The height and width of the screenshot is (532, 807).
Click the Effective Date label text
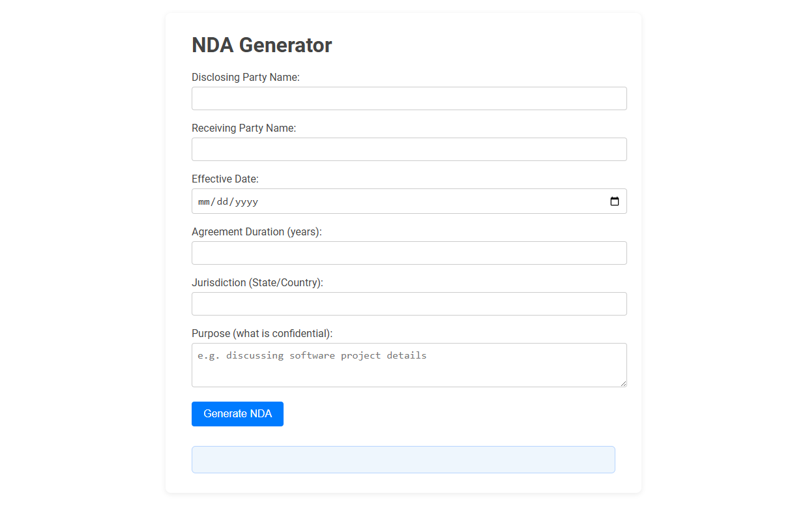pyautogui.click(x=225, y=179)
